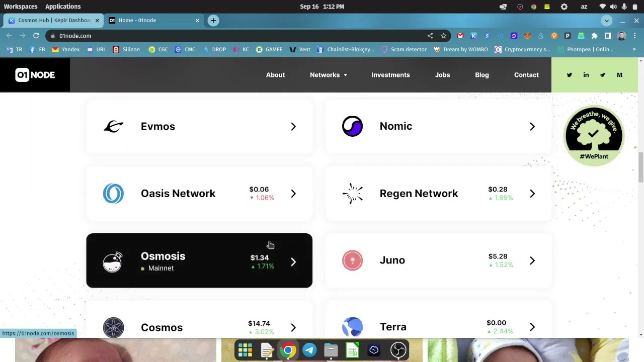Viewport: 644px width, 362px height.
Task: Reload the page with the refresh icon
Action: pyautogui.click(x=36, y=36)
